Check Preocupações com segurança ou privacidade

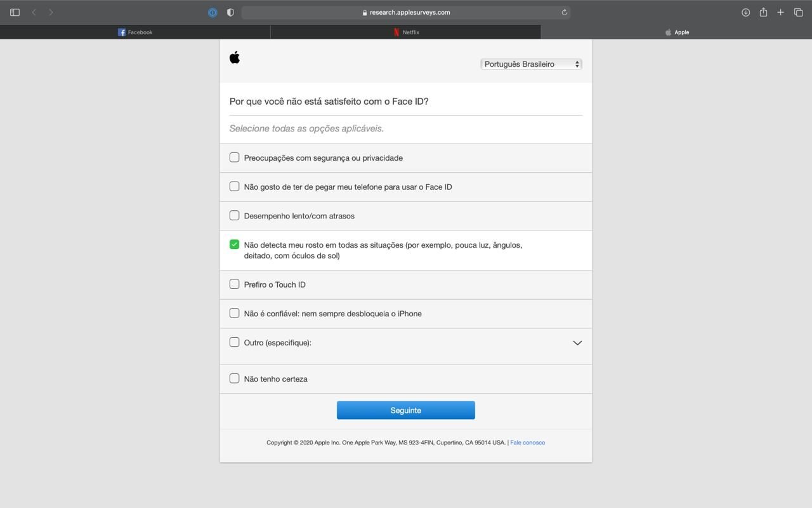(234, 157)
